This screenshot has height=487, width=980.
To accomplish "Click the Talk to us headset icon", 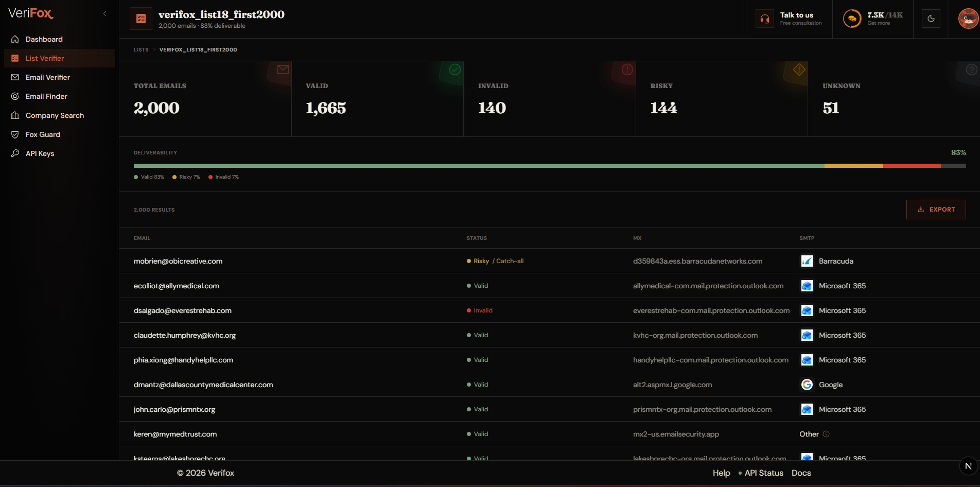I will click(x=765, y=19).
